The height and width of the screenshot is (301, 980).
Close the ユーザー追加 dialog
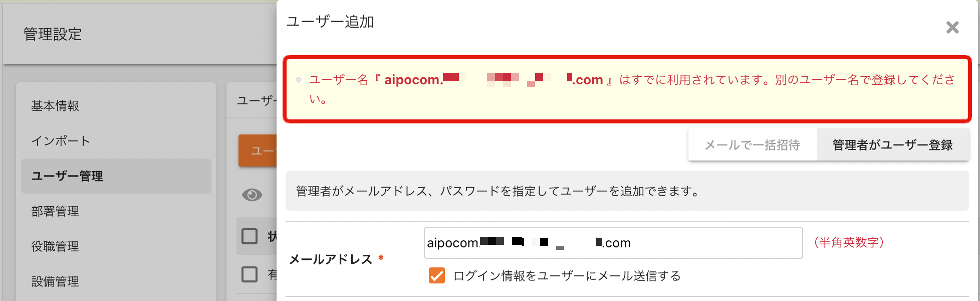(x=952, y=27)
